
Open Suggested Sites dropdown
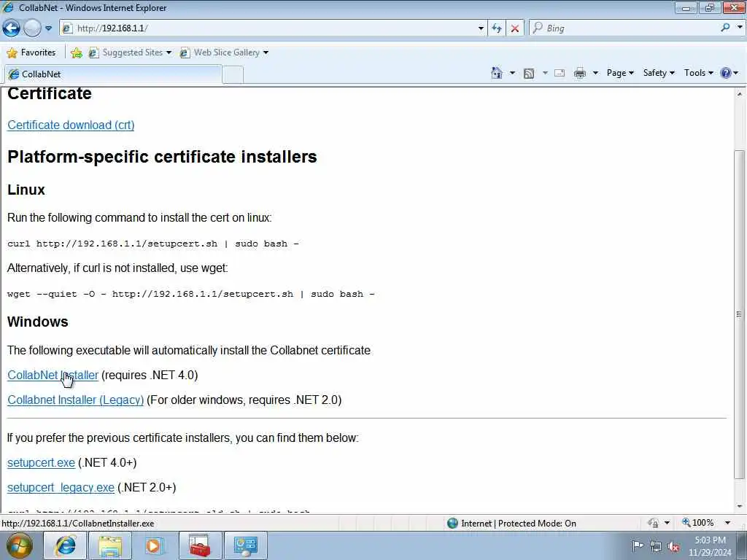click(x=130, y=52)
